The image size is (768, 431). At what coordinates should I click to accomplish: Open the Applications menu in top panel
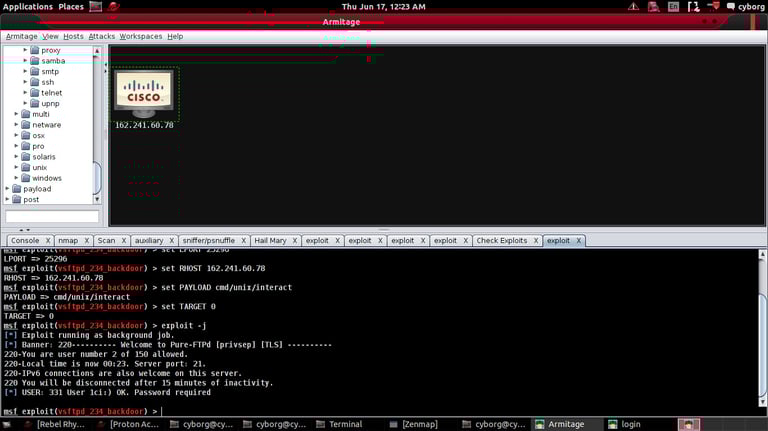27,6
